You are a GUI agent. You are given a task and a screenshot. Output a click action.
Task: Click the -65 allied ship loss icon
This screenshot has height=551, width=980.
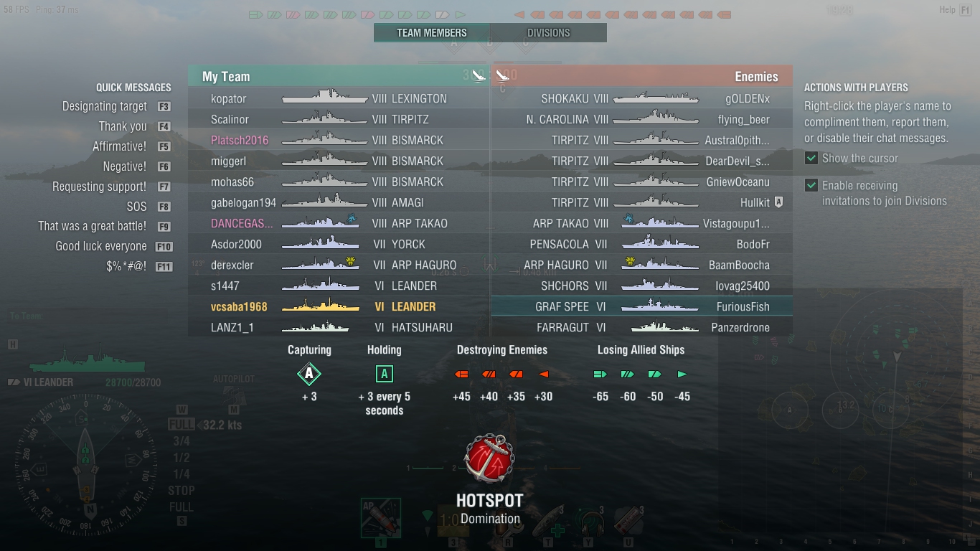600,375
